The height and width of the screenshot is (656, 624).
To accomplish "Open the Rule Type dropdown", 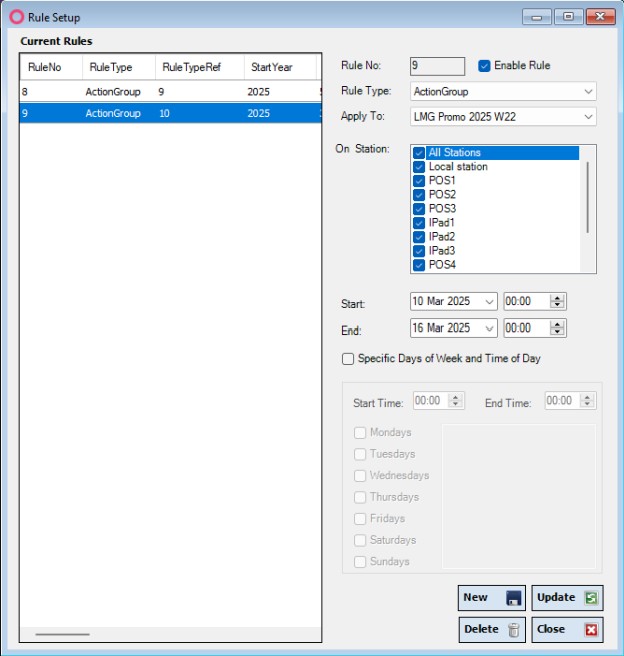I will [x=588, y=92].
